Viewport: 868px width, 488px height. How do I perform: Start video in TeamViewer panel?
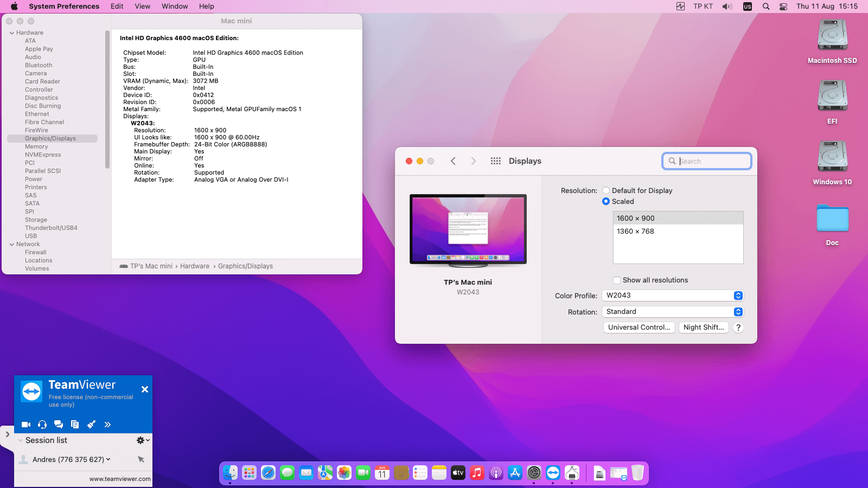click(x=25, y=425)
